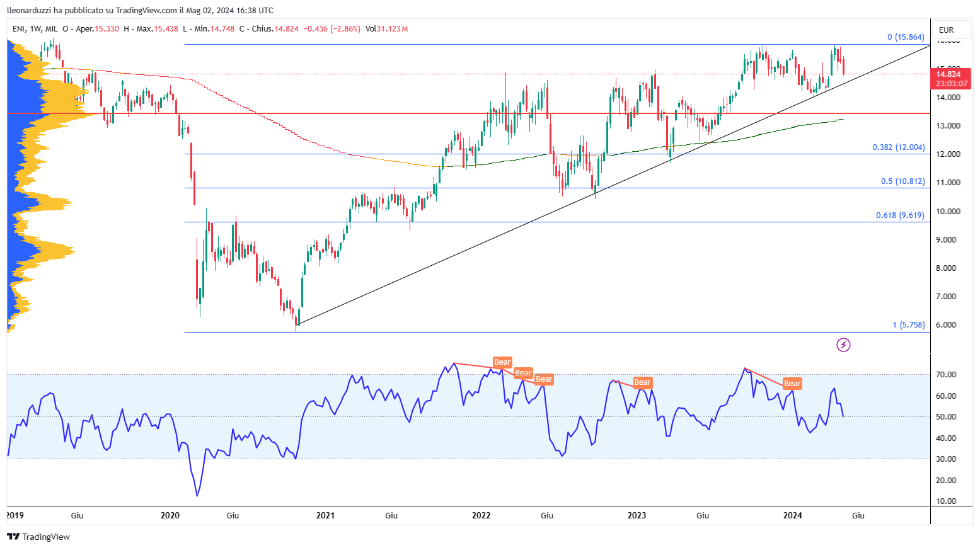Click the Fibonacci label 0.618 (9.619)
Viewport: 980px width, 548px height.
[900, 215]
